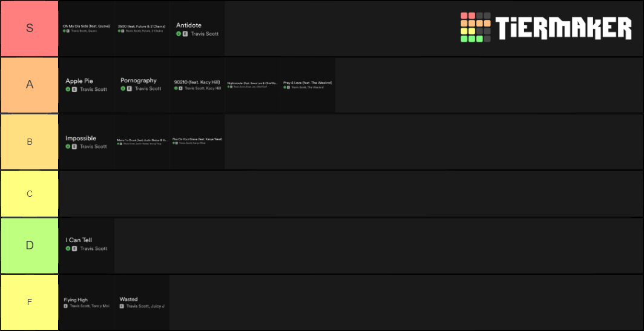Click the Apple Pie song title
644x331 pixels.
click(79, 81)
